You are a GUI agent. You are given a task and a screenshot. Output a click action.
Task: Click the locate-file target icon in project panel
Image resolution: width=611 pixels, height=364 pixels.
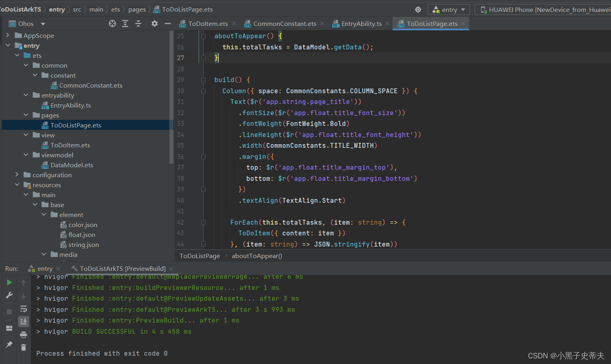tap(112, 23)
